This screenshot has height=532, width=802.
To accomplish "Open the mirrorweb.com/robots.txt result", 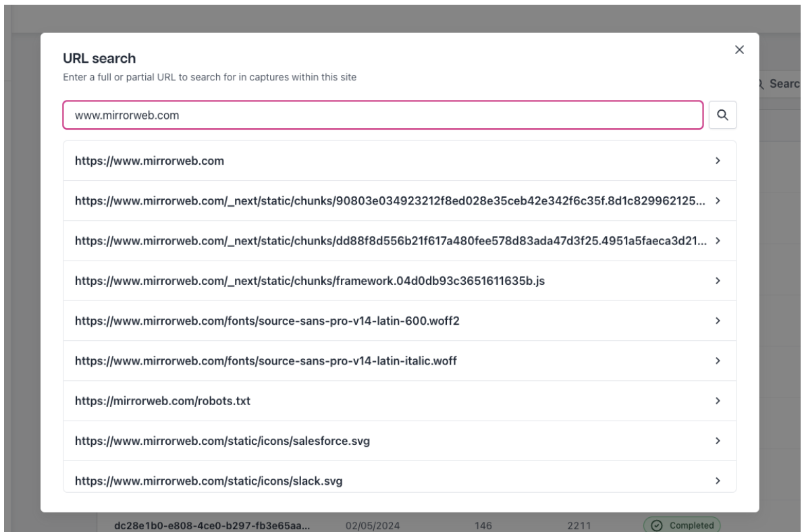I will (400, 400).
